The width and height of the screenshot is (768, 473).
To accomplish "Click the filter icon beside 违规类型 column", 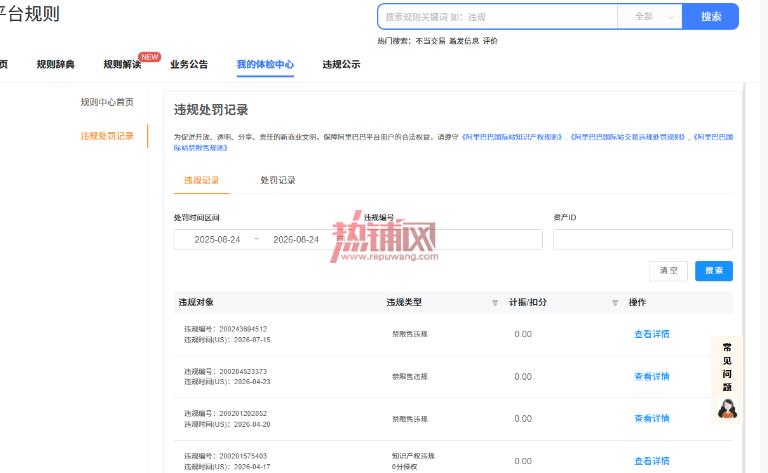I will point(495,303).
